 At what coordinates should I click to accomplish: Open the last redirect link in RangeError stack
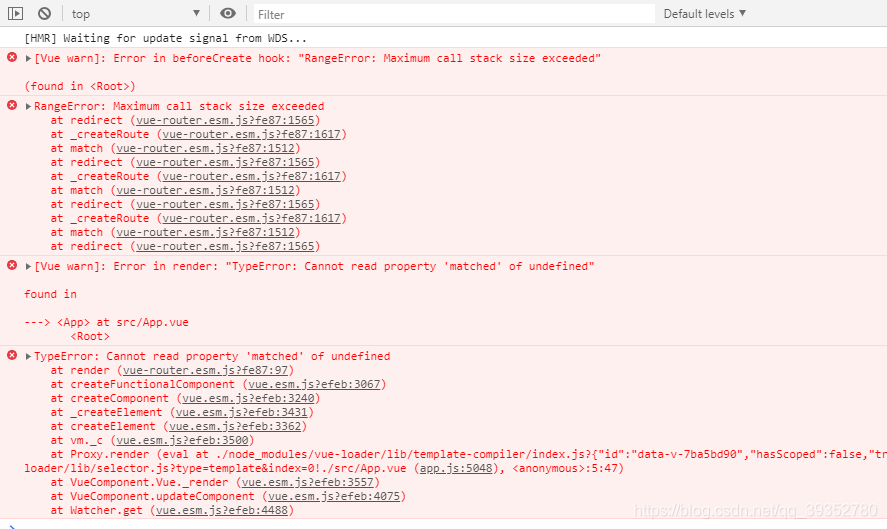(x=225, y=247)
